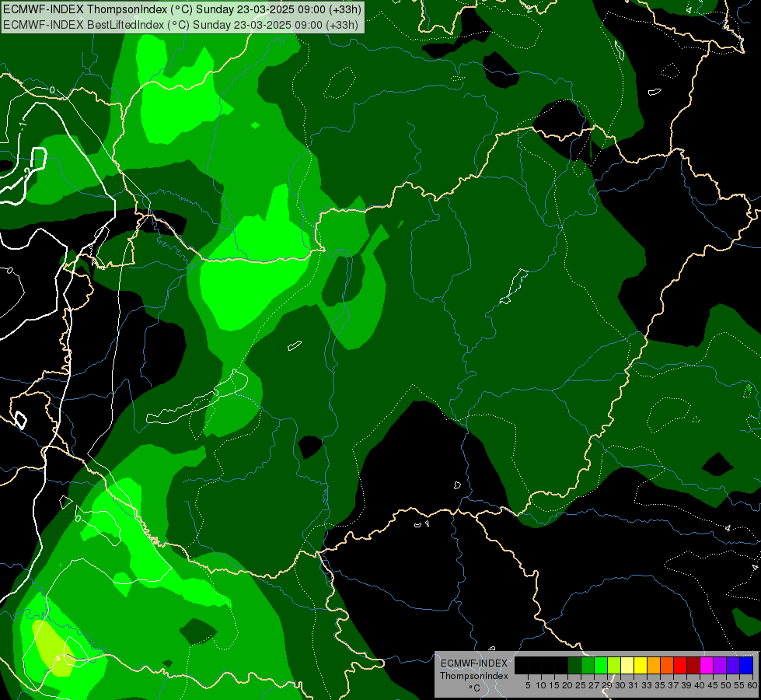Pick the pure yellow 31-33 legend swatch
The height and width of the screenshot is (700, 761).
(641, 665)
